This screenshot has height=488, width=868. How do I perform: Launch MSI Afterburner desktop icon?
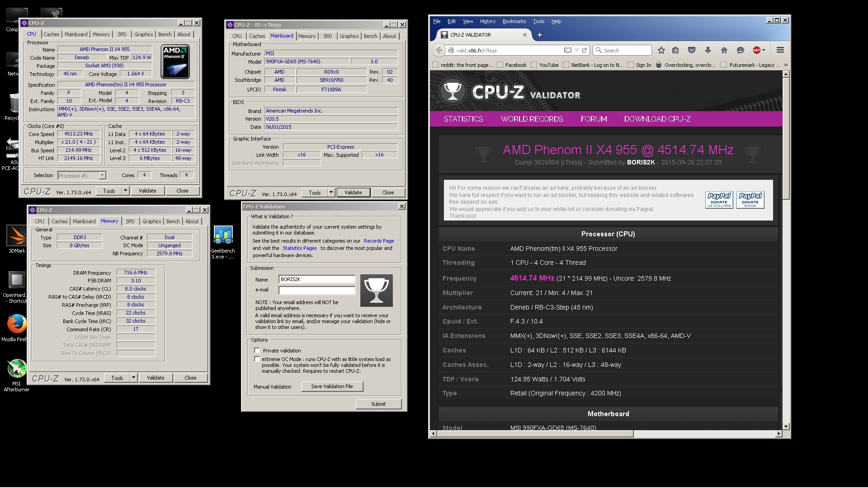coord(17,375)
